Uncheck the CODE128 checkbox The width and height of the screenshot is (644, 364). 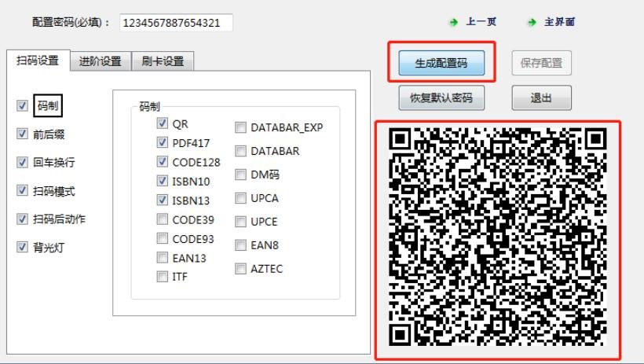pyautogui.click(x=163, y=161)
